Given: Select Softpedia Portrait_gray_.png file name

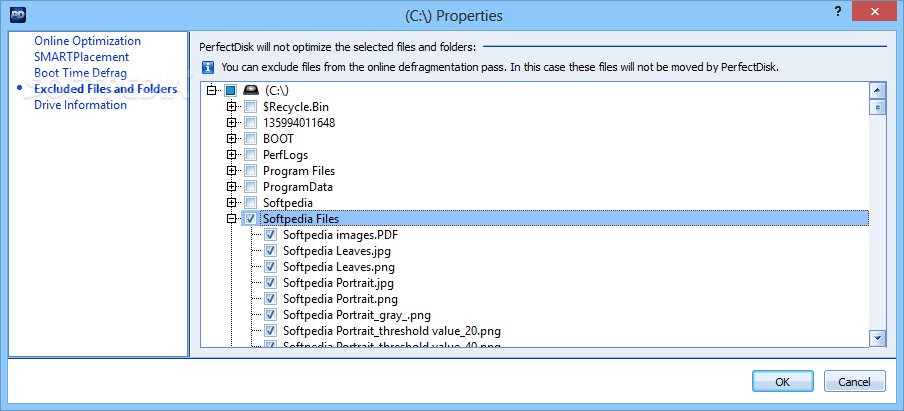Looking at the screenshot, I should [x=357, y=315].
